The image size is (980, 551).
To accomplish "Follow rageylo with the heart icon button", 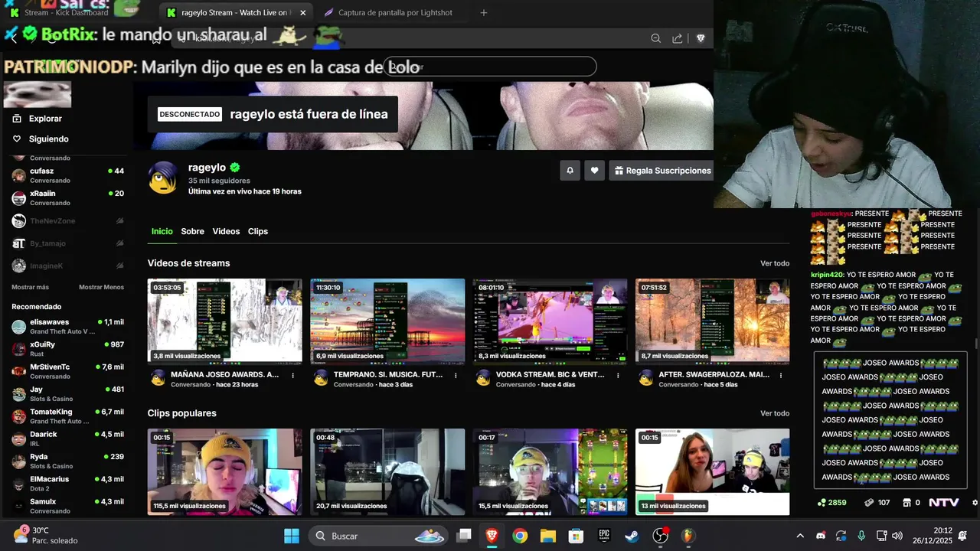I will tap(595, 171).
